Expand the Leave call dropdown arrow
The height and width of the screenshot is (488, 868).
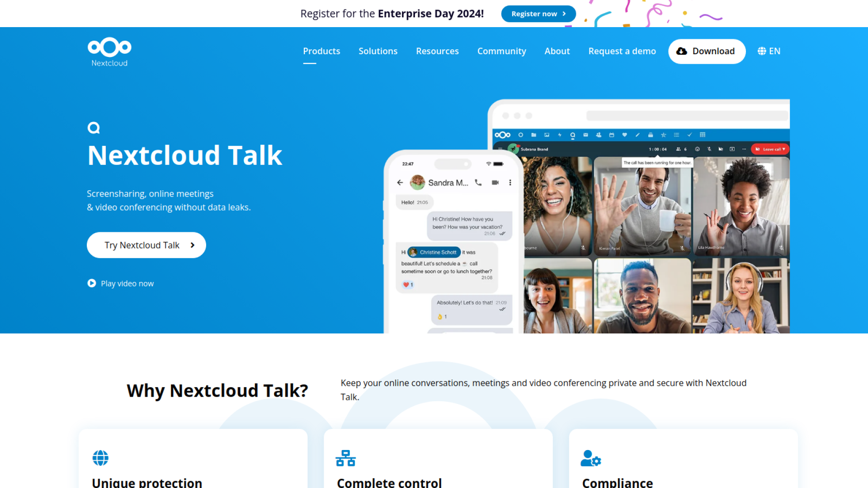[x=784, y=149]
